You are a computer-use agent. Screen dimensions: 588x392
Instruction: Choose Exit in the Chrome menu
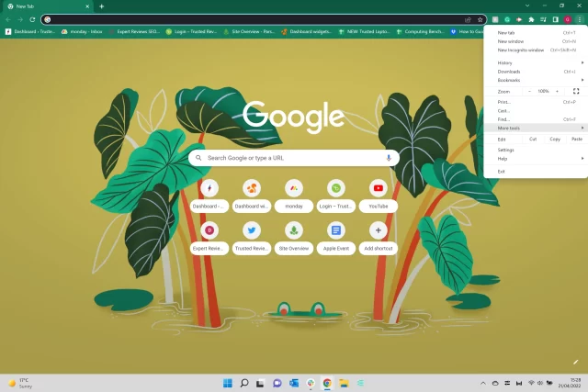[536, 172]
